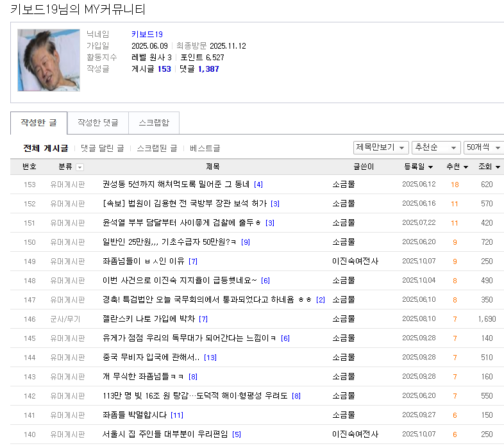Click 레벨 원사 3 text

(x=151, y=58)
